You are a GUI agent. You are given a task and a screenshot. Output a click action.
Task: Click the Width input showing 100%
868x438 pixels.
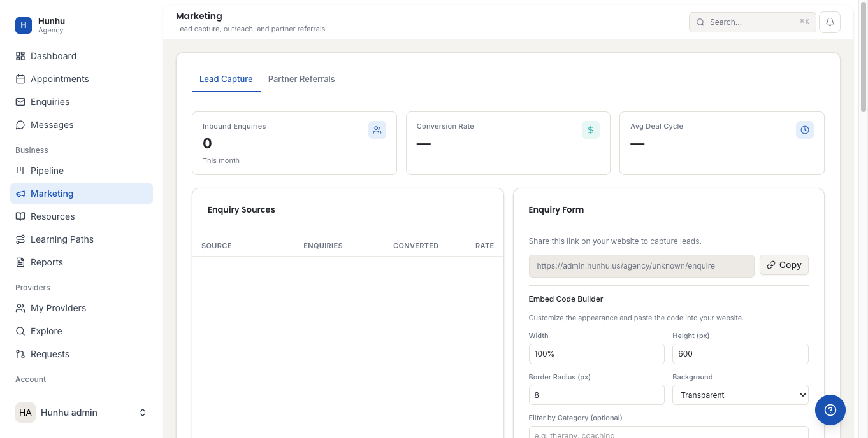pos(597,354)
